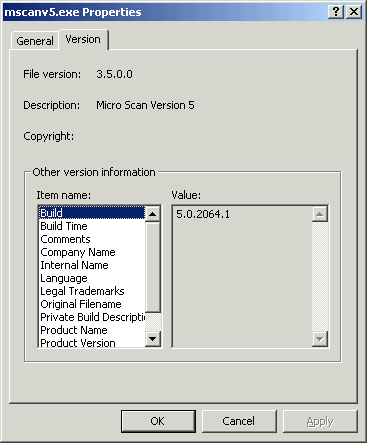Click item list scroll up arrow
Screen dimensions: 367x443
(153, 214)
